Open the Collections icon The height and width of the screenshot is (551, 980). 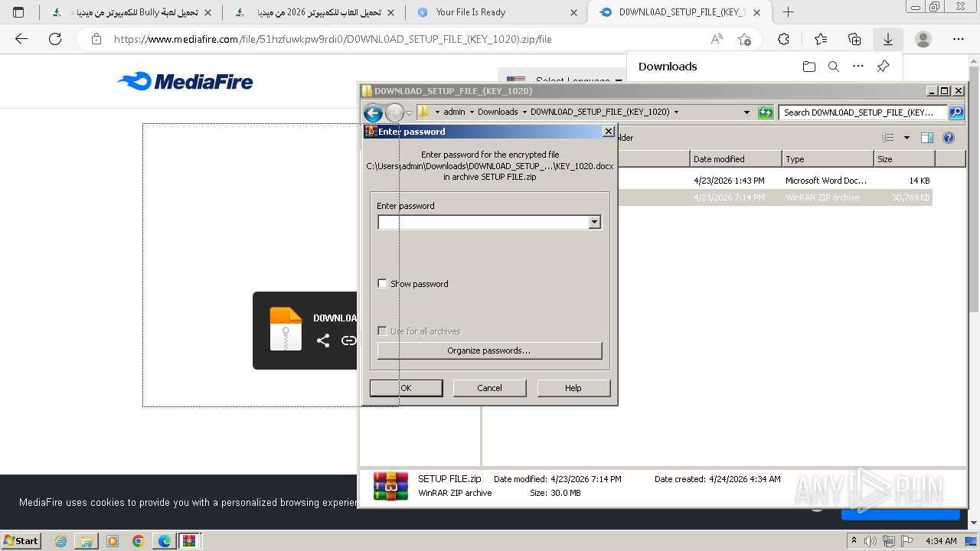tap(854, 39)
